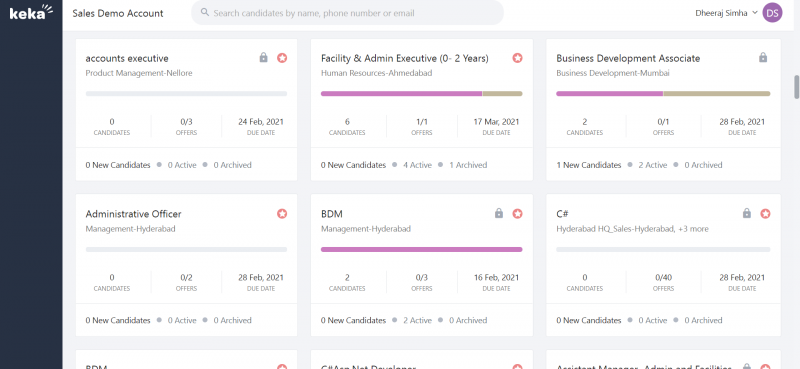Click lock icon on accounts executive card

[x=263, y=58]
